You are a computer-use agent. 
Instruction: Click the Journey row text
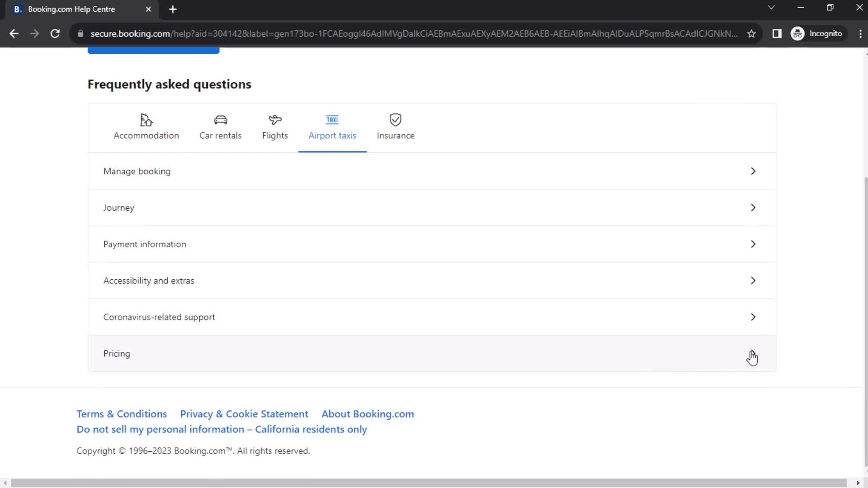[118, 208]
